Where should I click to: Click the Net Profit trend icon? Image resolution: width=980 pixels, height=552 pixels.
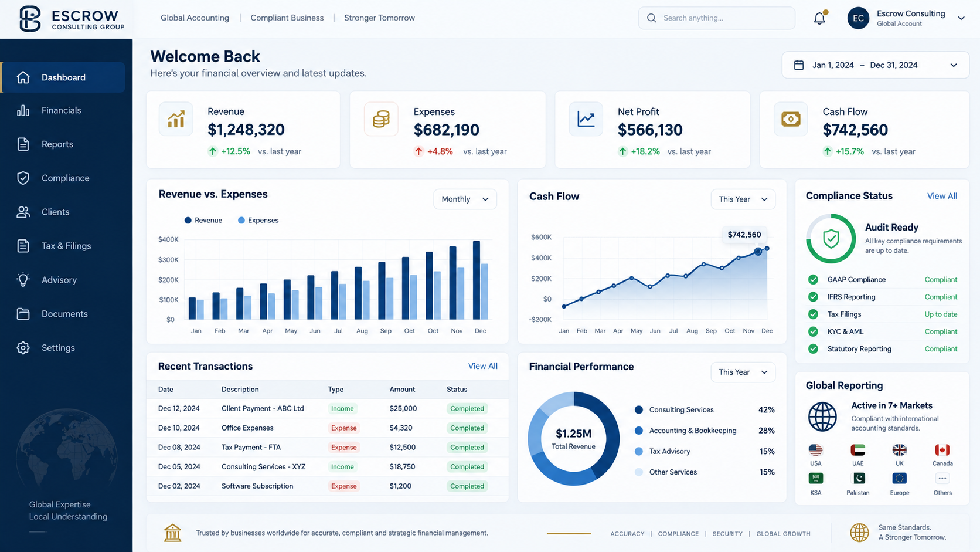586,119
